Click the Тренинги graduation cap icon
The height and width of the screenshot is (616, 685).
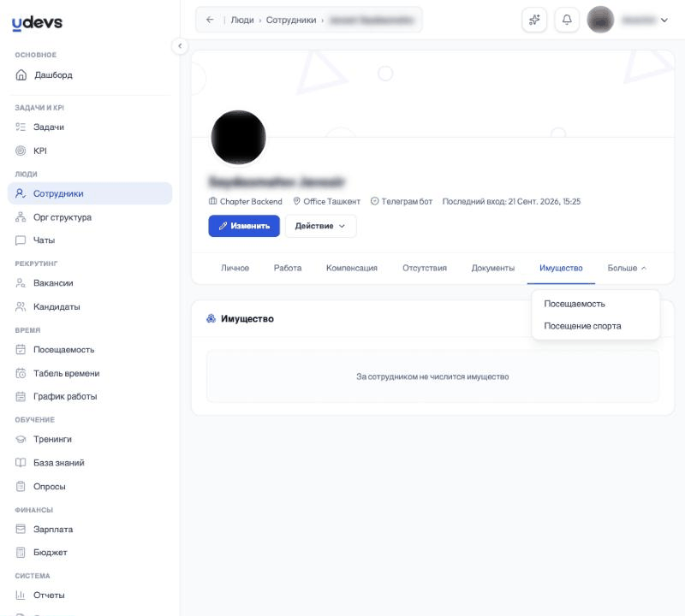[x=21, y=439]
